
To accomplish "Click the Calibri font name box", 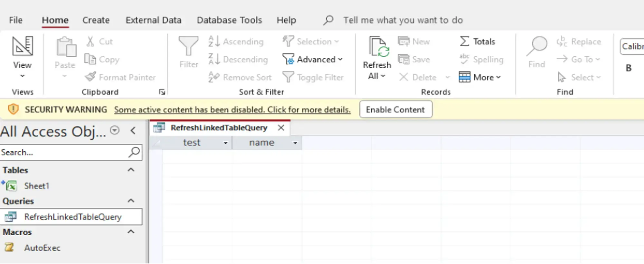I will [632, 46].
